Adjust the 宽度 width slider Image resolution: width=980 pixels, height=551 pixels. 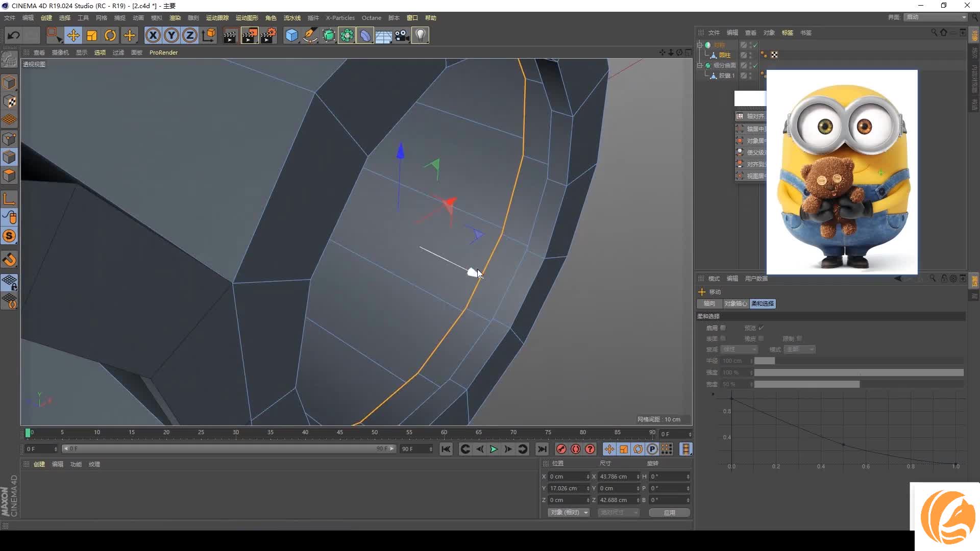coord(859,384)
